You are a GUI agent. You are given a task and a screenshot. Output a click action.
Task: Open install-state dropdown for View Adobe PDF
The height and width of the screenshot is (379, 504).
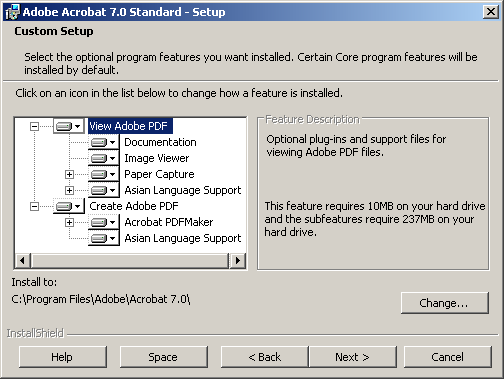click(x=69, y=126)
